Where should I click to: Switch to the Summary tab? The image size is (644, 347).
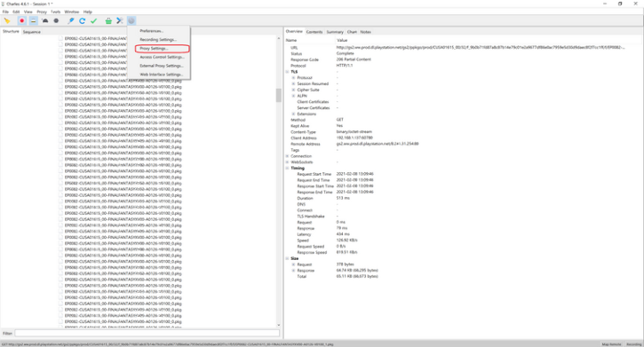click(335, 32)
